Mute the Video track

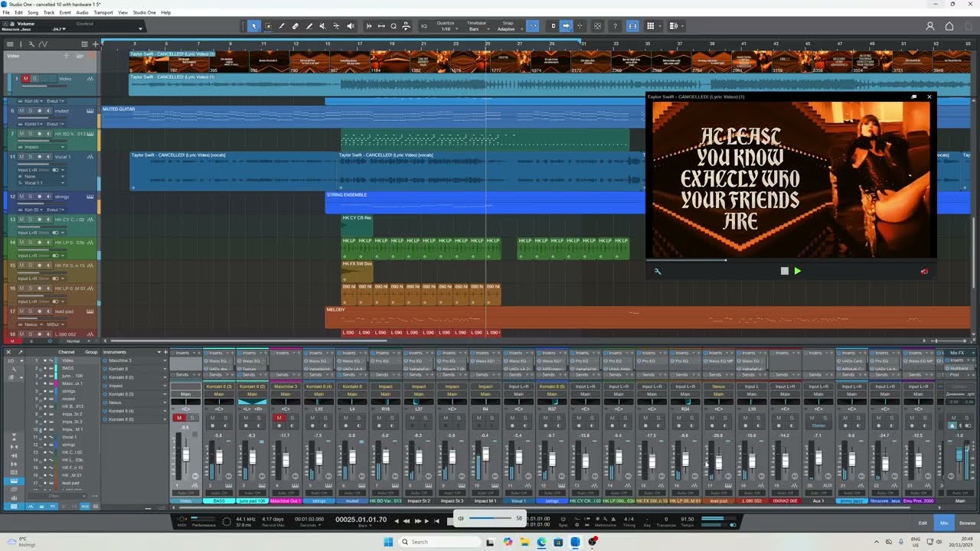pyautogui.click(x=25, y=79)
